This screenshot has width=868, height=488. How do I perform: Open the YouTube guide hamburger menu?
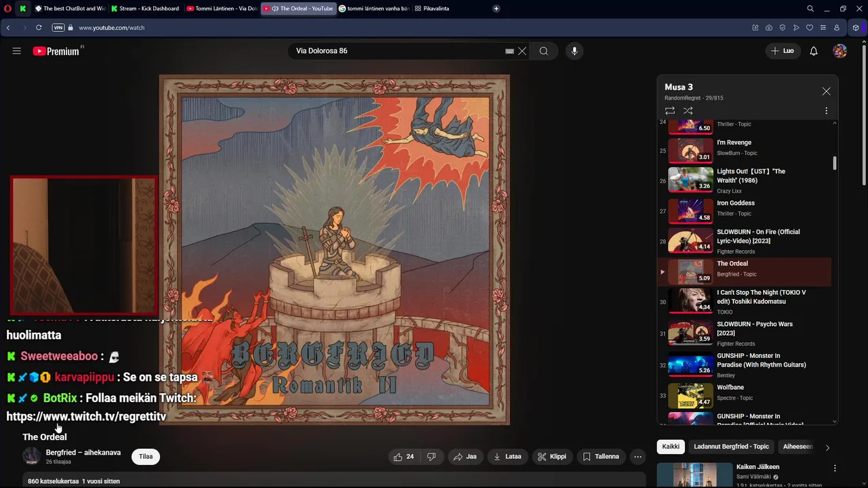[x=17, y=51]
